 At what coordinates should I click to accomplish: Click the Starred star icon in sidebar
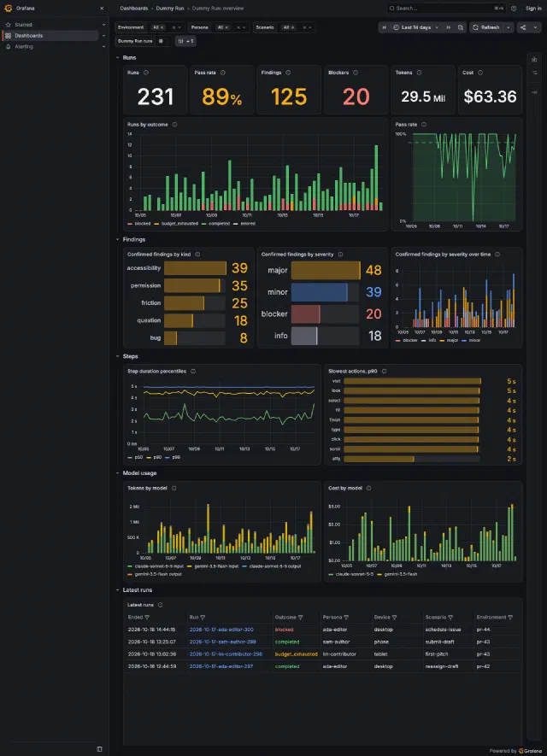[x=9, y=25]
